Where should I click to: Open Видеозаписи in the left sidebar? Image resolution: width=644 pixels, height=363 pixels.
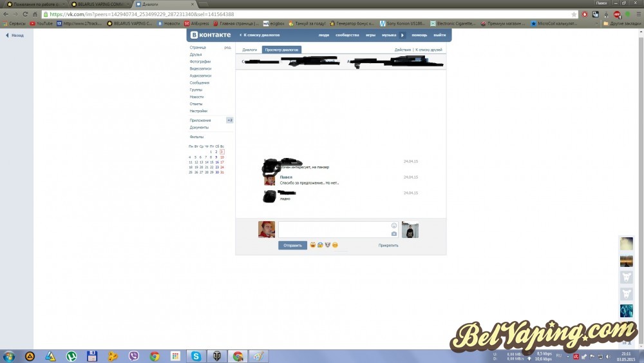tap(200, 68)
